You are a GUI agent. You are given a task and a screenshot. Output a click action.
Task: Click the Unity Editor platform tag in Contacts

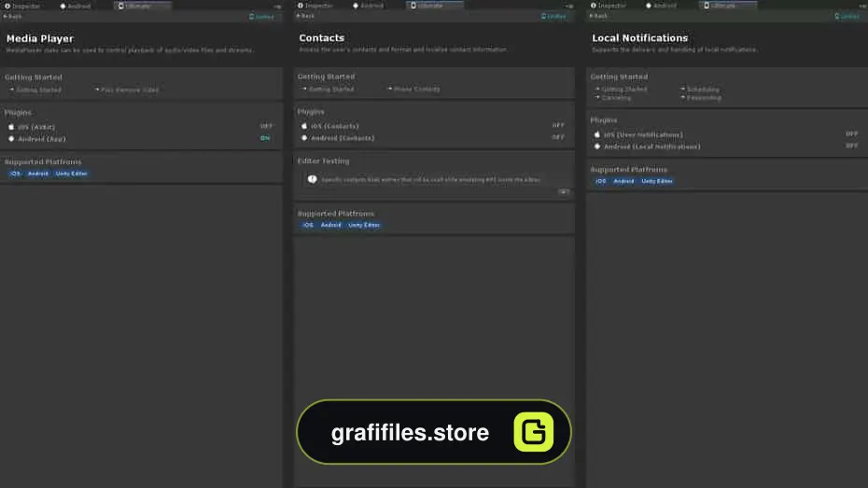click(364, 225)
